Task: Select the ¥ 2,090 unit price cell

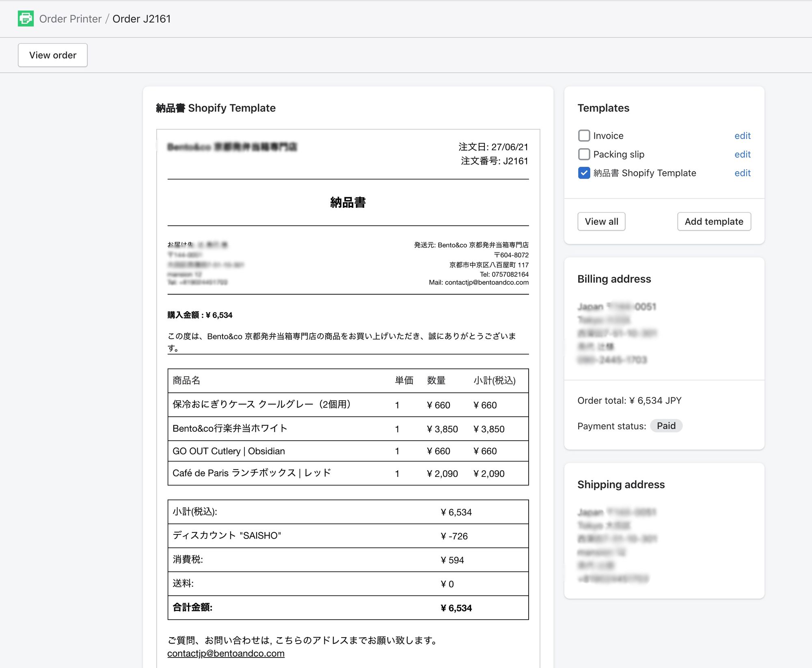Action: [442, 474]
